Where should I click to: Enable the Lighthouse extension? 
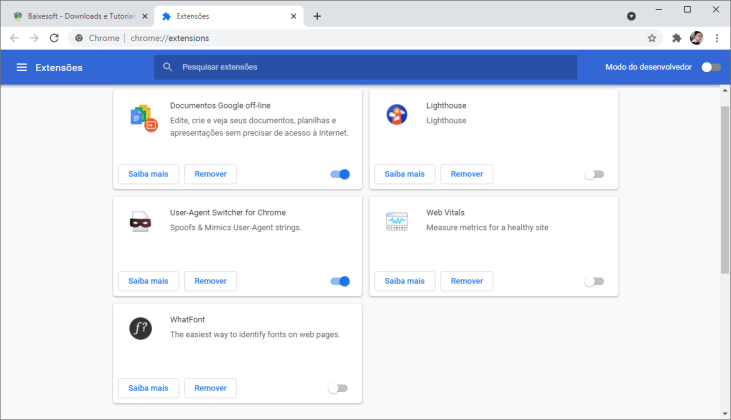594,174
